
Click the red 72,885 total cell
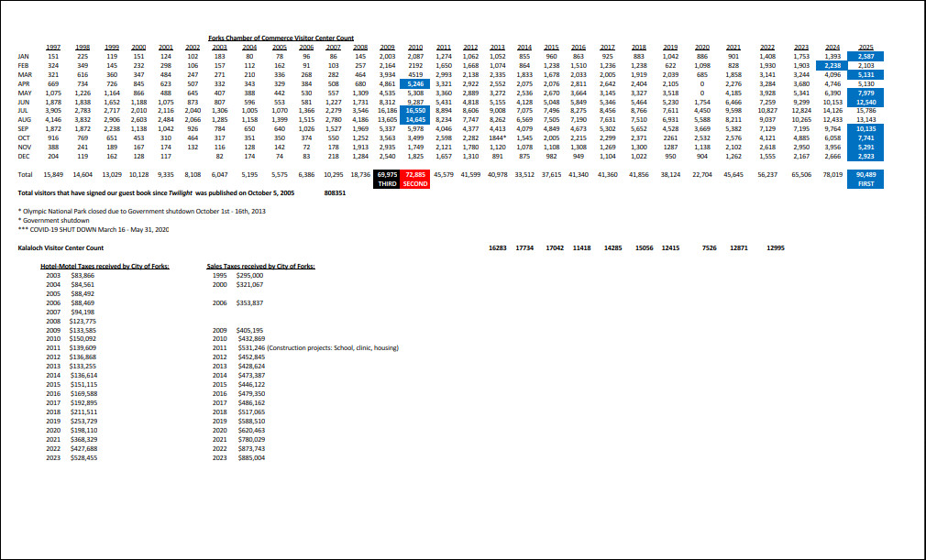pos(414,173)
